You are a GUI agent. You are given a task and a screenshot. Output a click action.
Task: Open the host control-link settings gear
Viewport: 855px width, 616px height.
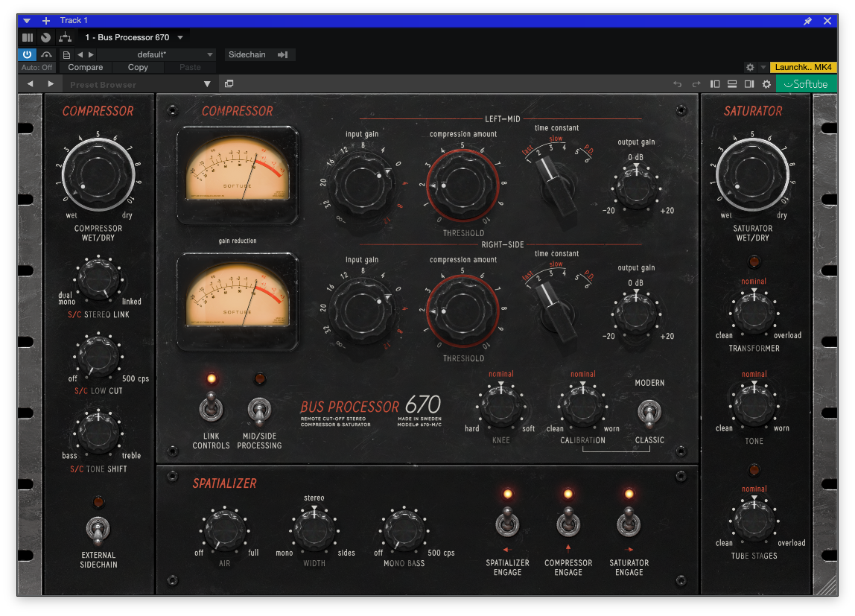[750, 67]
